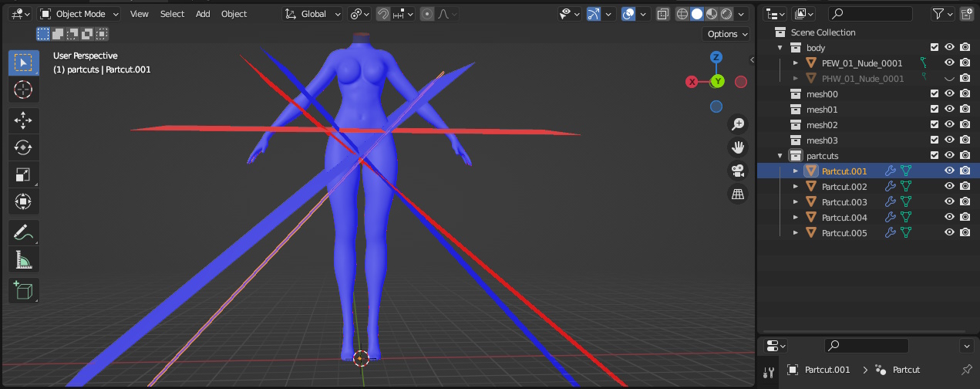Select the Annotate tool

[x=23, y=232]
